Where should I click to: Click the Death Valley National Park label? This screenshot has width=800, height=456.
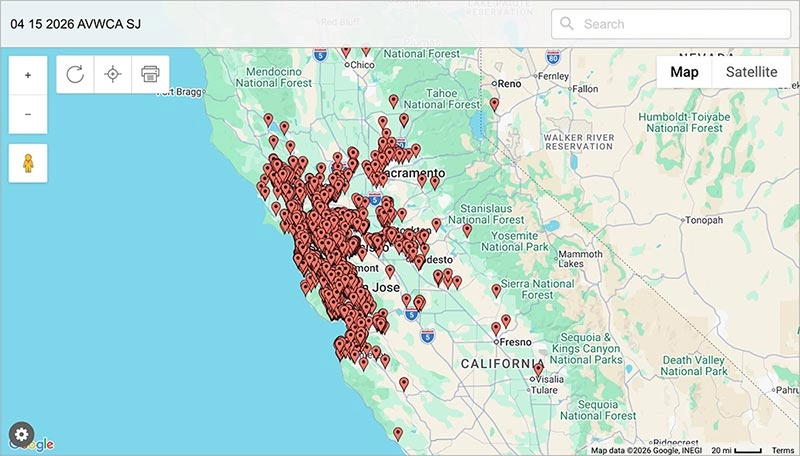point(694,366)
